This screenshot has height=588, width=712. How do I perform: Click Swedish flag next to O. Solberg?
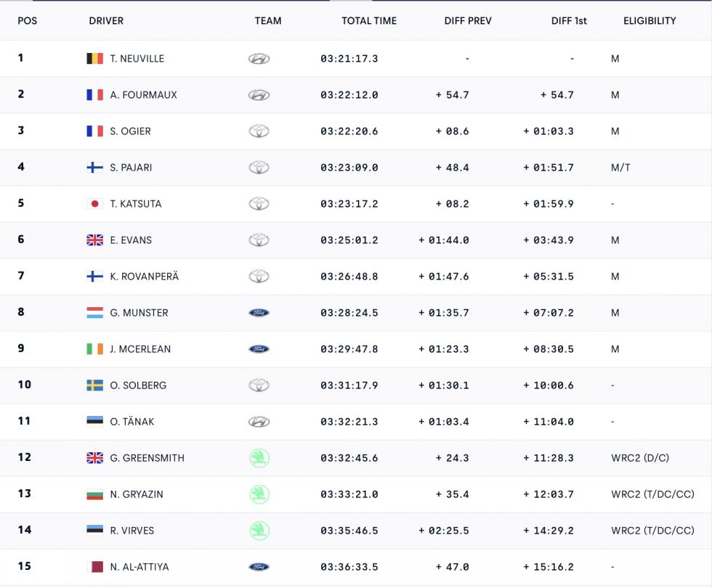(94, 385)
